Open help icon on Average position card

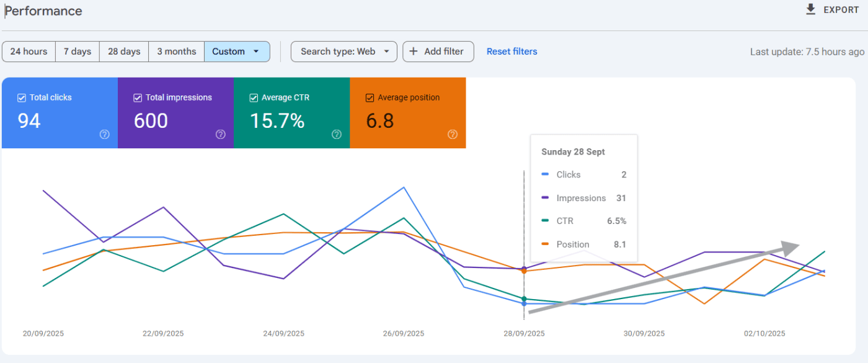(x=453, y=135)
